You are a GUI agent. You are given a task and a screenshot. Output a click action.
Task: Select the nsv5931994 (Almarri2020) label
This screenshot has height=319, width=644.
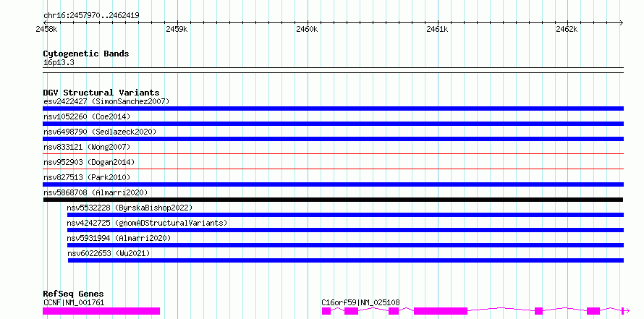point(119,238)
